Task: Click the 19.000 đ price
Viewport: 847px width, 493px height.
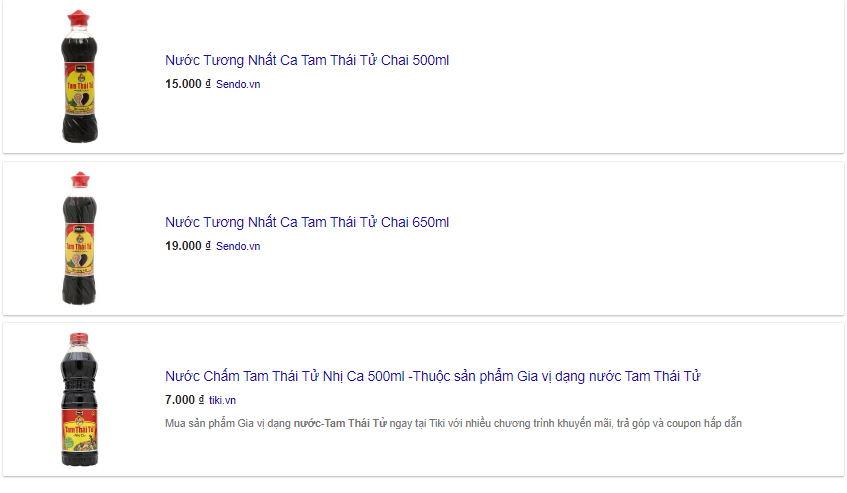Action: (187, 246)
